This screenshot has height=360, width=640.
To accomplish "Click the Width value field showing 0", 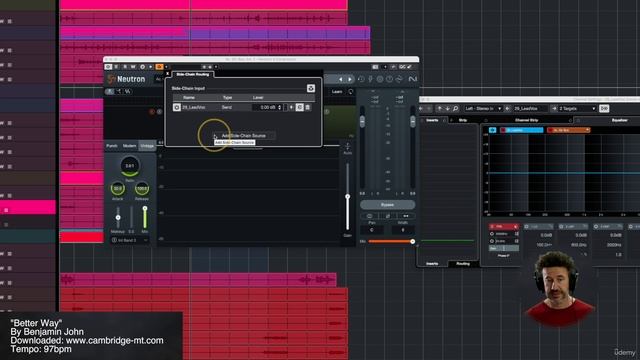I will click(x=403, y=230).
